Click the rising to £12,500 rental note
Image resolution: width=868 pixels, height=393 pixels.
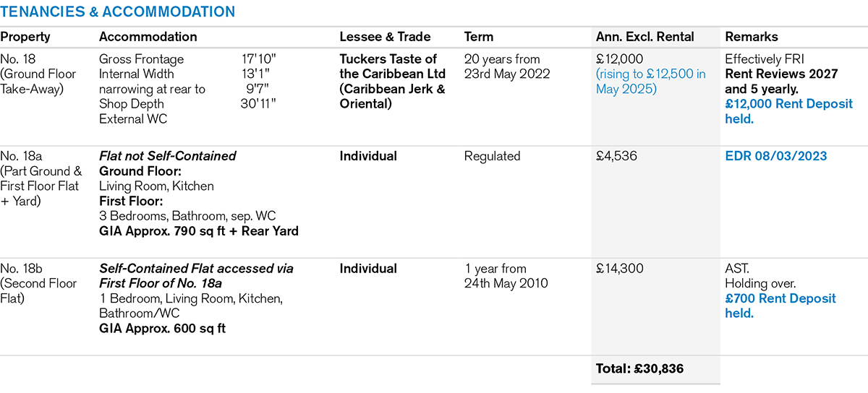pyautogui.click(x=650, y=81)
